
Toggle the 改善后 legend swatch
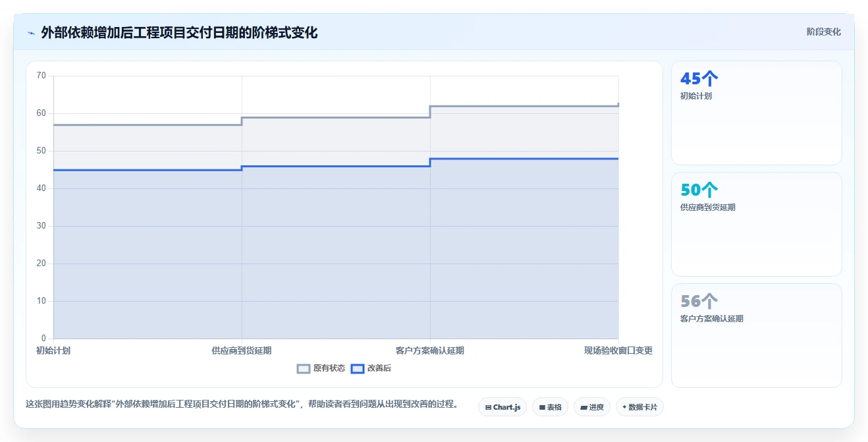pos(358,369)
